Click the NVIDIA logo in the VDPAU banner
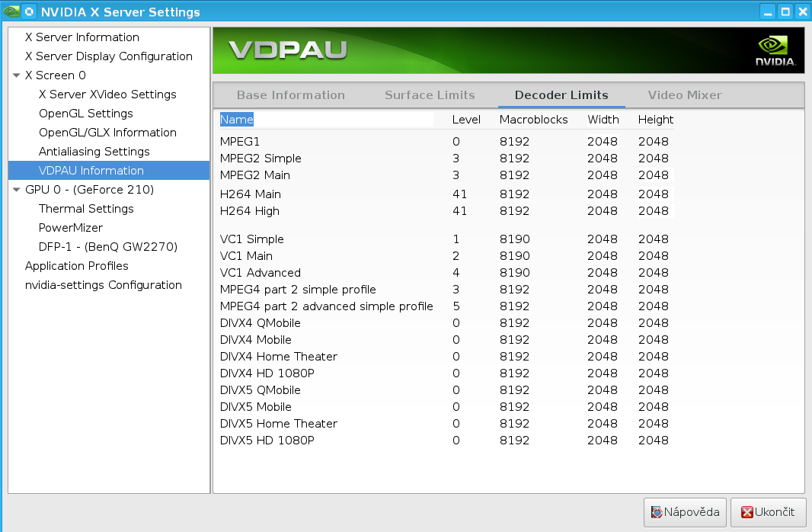 coord(775,51)
